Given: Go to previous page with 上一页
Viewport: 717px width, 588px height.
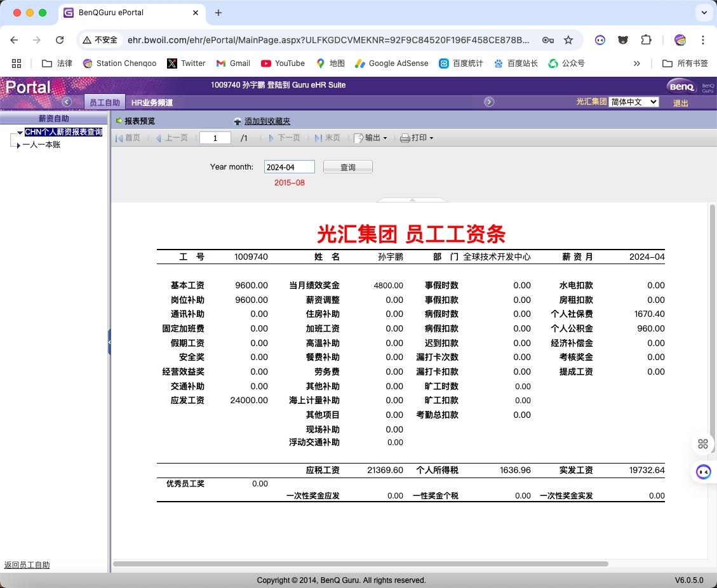Looking at the screenshot, I should click(x=172, y=138).
